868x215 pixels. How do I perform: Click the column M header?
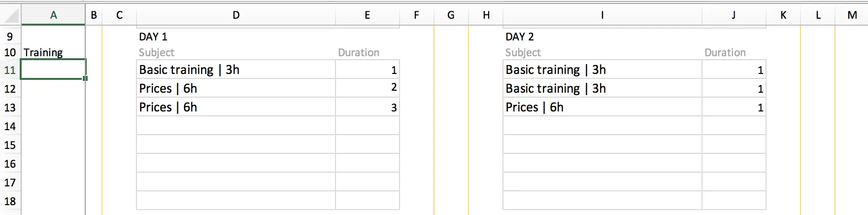click(852, 15)
